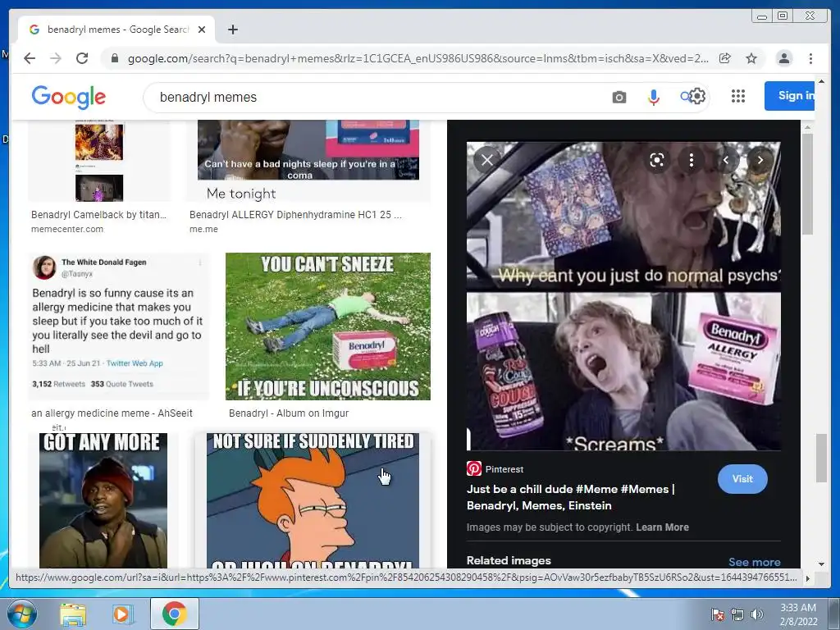Click the me.me source text

(x=203, y=230)
